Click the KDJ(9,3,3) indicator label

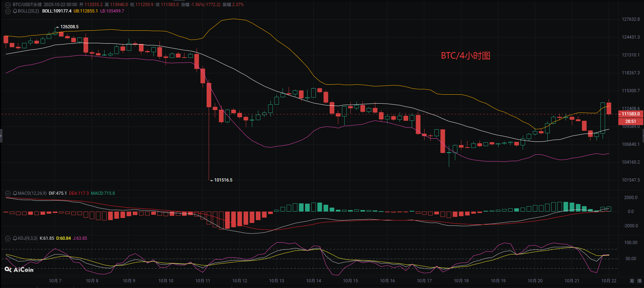click(x=27, y=238)
